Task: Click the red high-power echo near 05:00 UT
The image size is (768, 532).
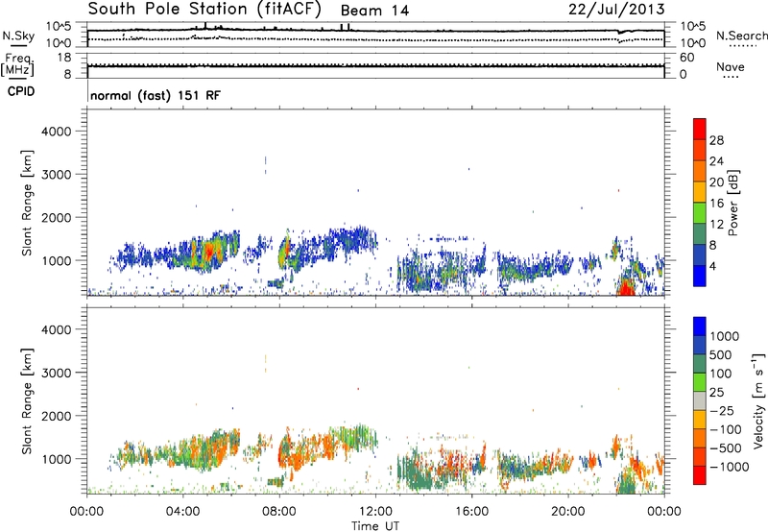Action: pyautogui.click(x=209, y=253)
